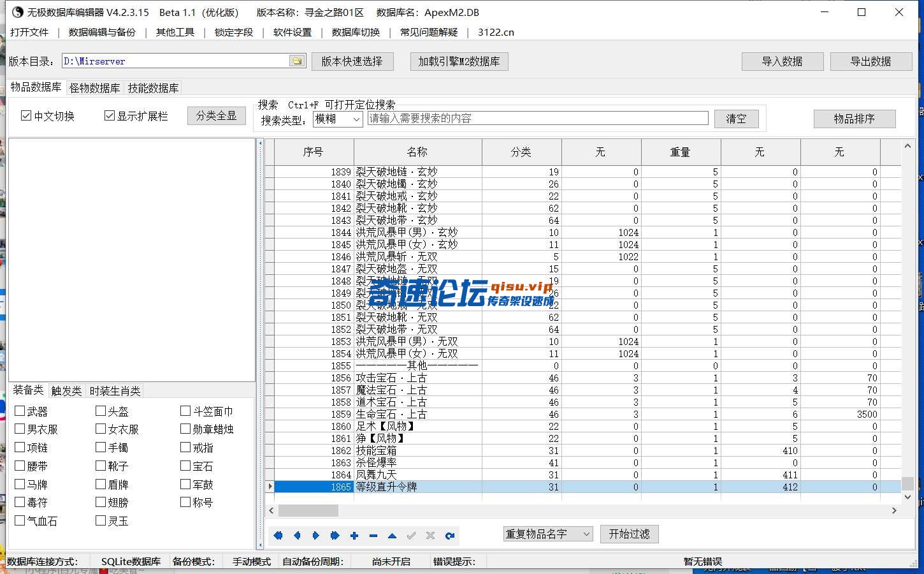Screen dimensions: 924x574
Task: Click the horizontal scrollbar thumb of table
Action: (308, 510)
